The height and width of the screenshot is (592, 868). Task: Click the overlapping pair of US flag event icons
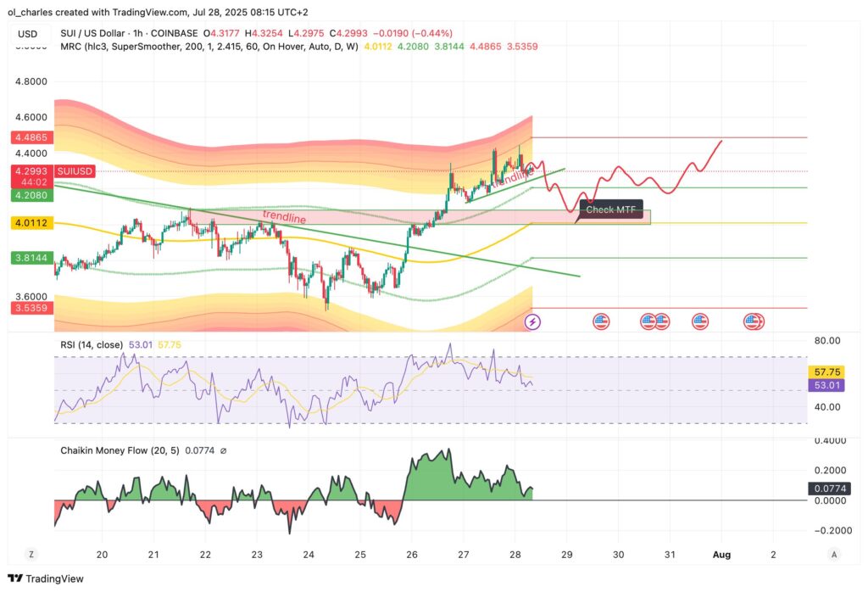pos(653,321)
